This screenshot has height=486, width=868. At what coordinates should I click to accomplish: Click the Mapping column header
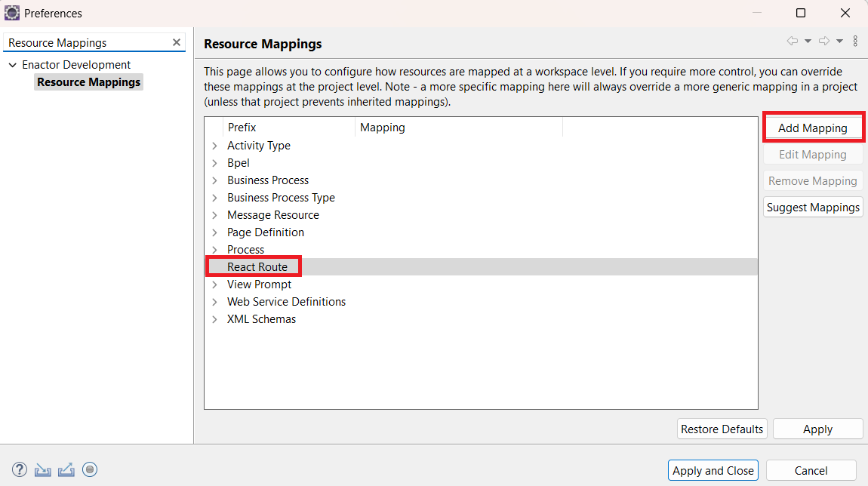click(x=458, y=128)
